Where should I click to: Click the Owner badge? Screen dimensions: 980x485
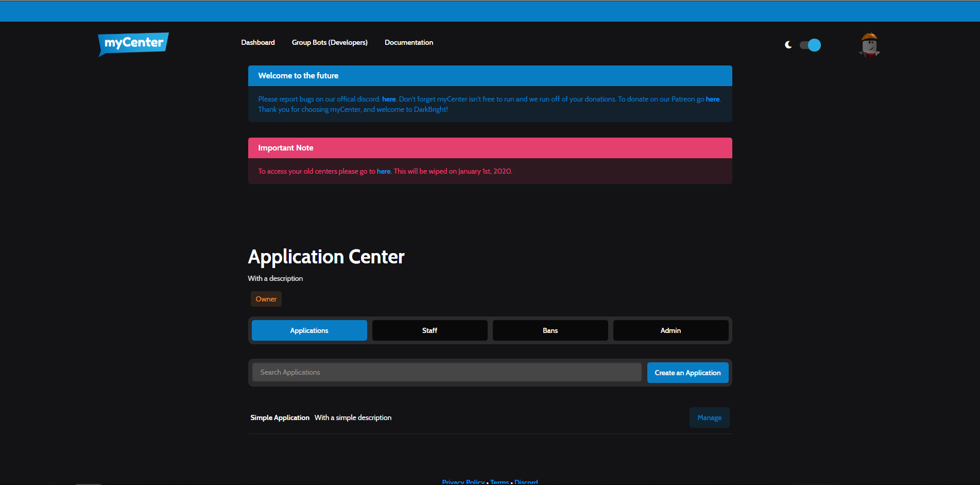pyautogui.click(x=266, y=299)
